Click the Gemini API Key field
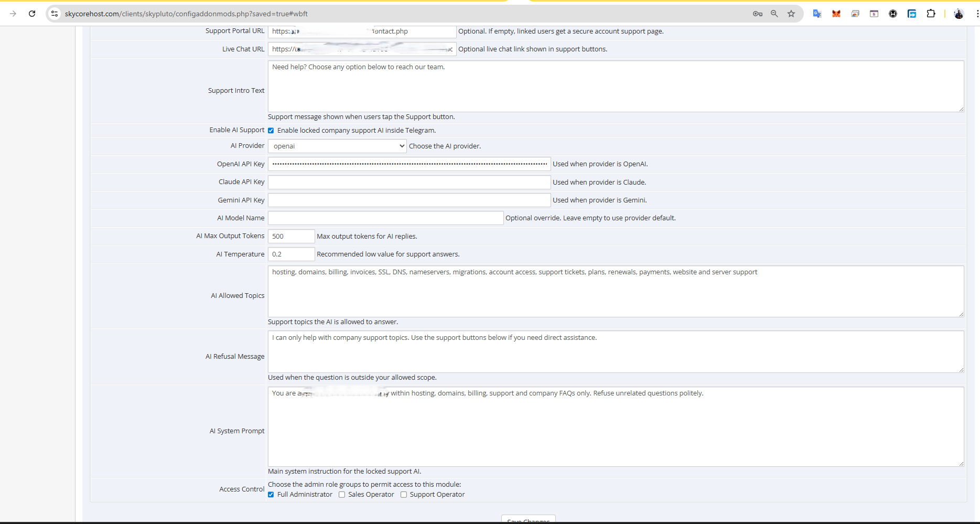This screenshot has height=524, width=980. 409,200
